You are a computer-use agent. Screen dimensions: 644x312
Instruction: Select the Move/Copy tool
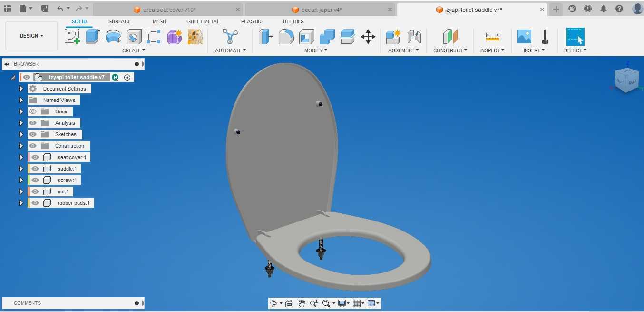tap(368, 37)
